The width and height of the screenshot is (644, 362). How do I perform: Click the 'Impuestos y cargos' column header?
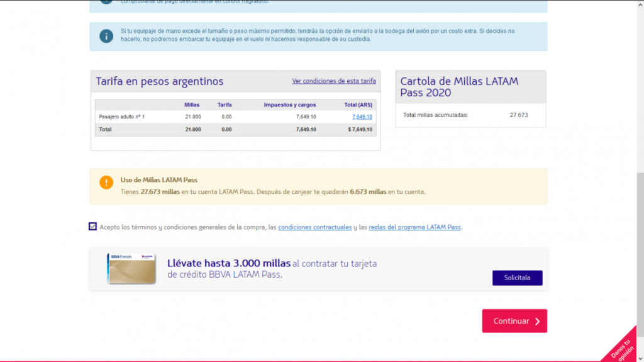coord(290,105)
